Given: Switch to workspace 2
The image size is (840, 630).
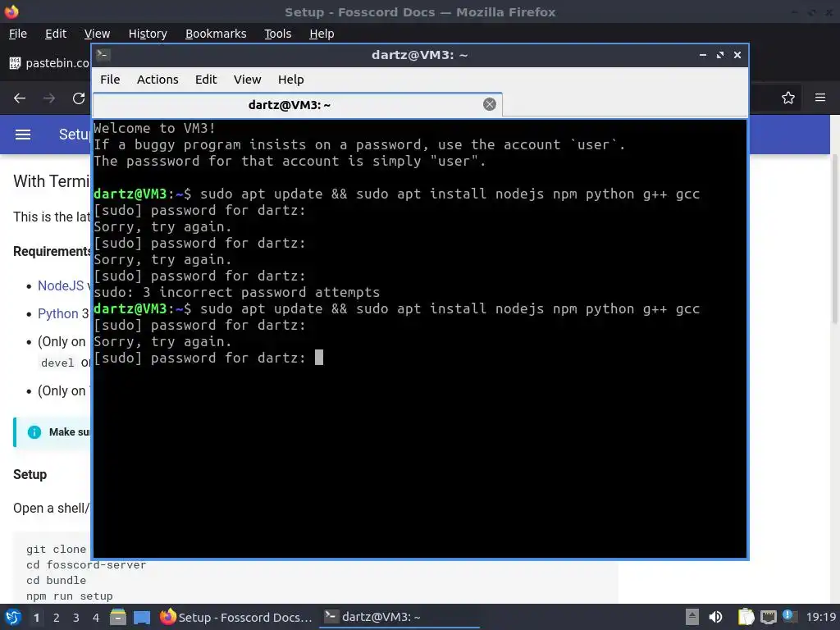Looking at the screenshot, I should [57, 618].
